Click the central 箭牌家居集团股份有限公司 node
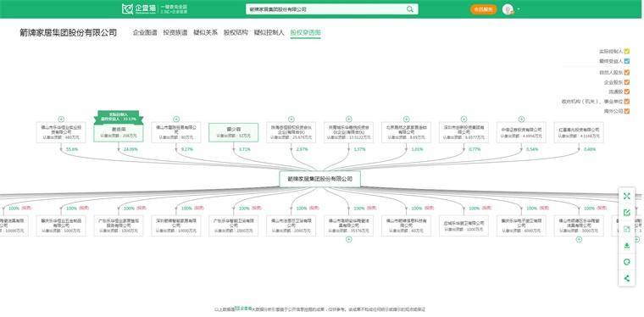The height and width of the screenshot is (317, 644). (x=320, y=179)
